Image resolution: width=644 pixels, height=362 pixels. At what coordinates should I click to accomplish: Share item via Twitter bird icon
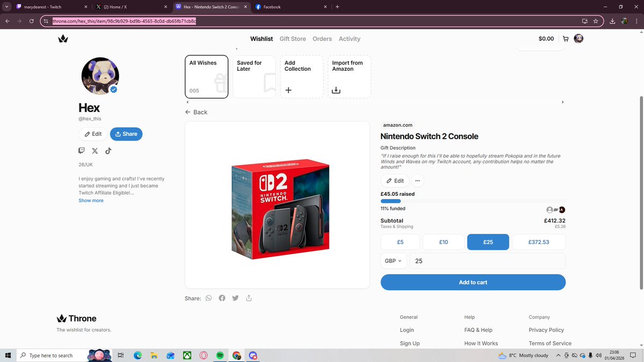coord(235,298)
